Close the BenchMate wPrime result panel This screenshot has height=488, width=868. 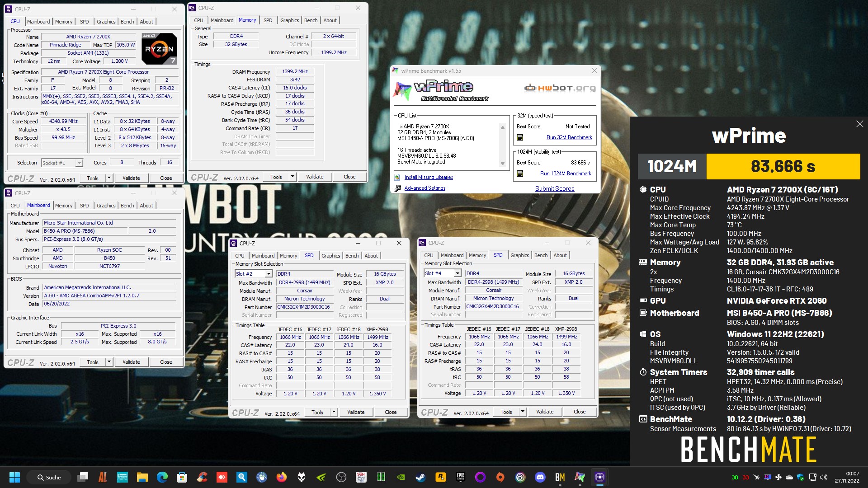pos(859,124)
